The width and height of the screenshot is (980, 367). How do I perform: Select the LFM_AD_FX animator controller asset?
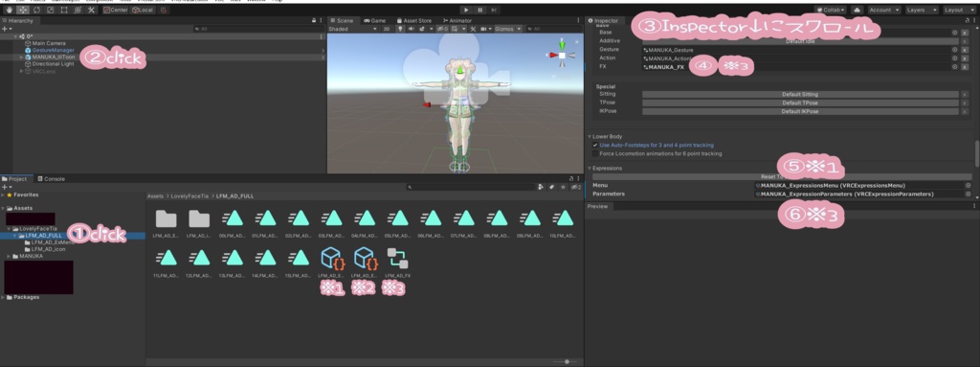click(x=398, y=264)
